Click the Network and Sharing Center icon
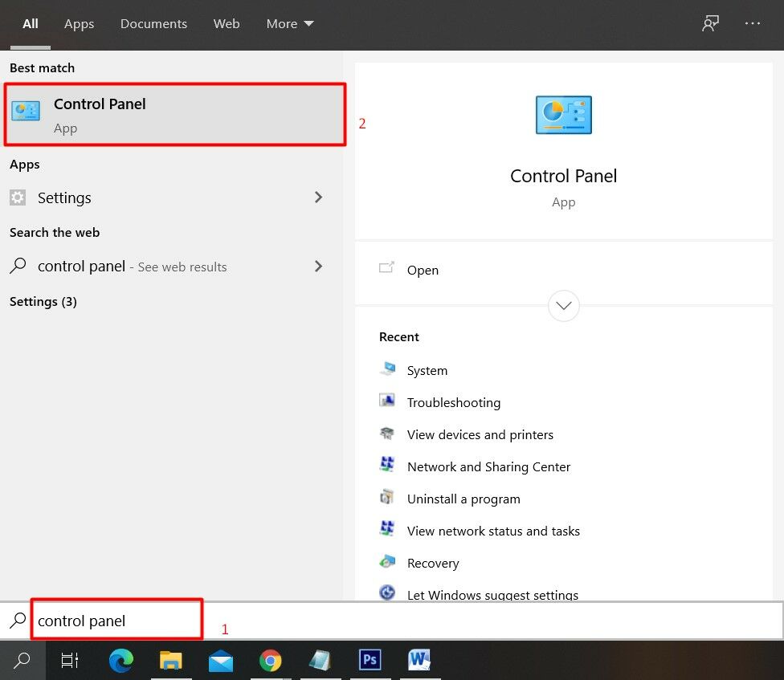 point(387,466)
